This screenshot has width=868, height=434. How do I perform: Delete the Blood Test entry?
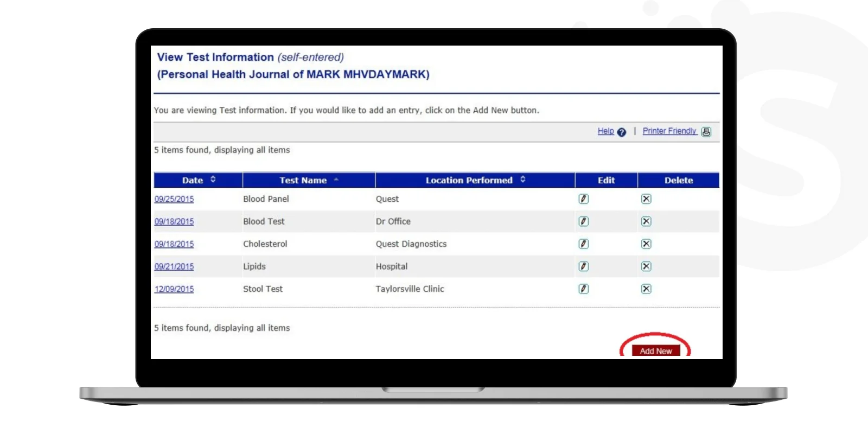point(646,221)
